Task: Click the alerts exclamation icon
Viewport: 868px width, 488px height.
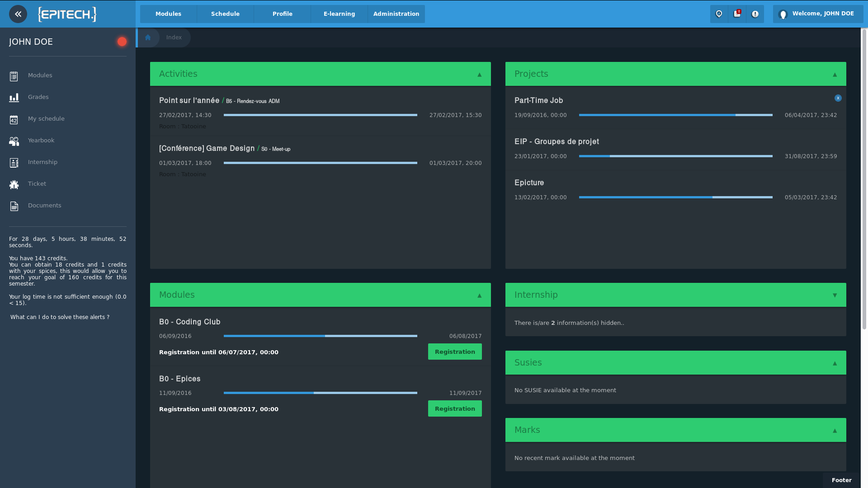Action: tap(755, 14)
